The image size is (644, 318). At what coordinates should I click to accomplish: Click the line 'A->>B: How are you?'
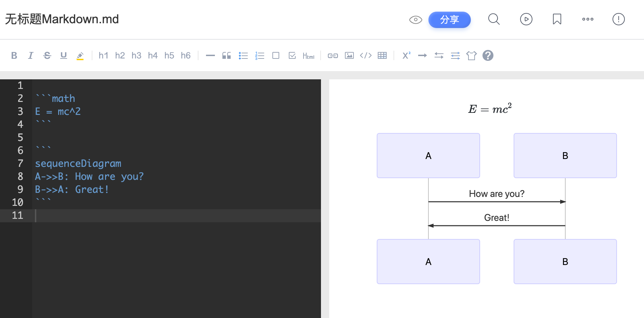pos(89,176)
